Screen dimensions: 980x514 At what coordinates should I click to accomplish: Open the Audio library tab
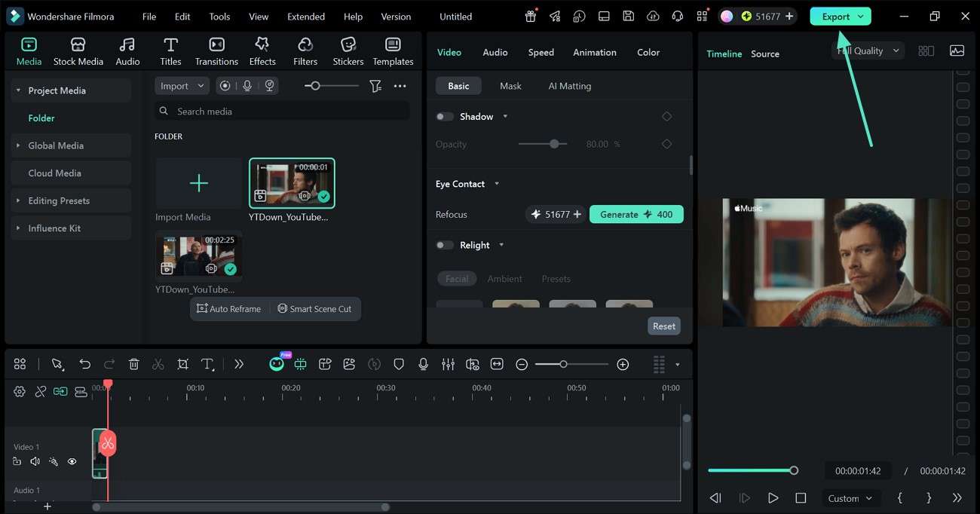(x=127, y=51)
